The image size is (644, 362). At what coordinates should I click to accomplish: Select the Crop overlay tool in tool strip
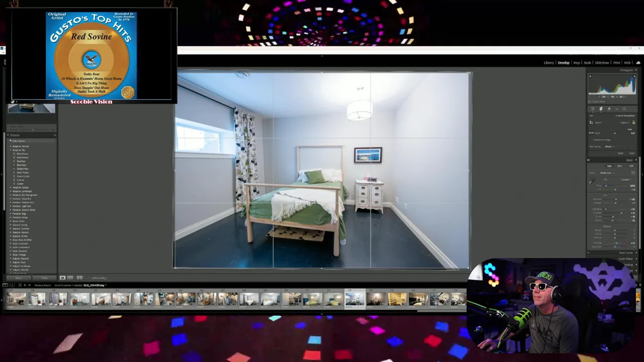(x=601, y=109)
